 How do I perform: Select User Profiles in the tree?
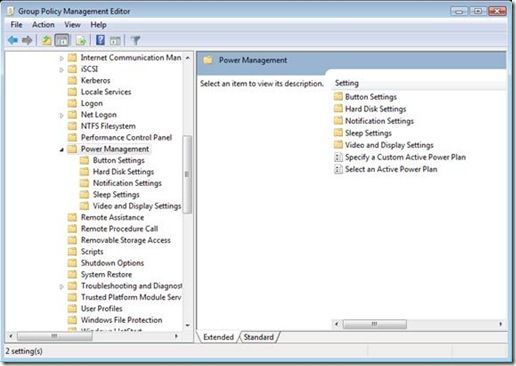click(102, 308)
